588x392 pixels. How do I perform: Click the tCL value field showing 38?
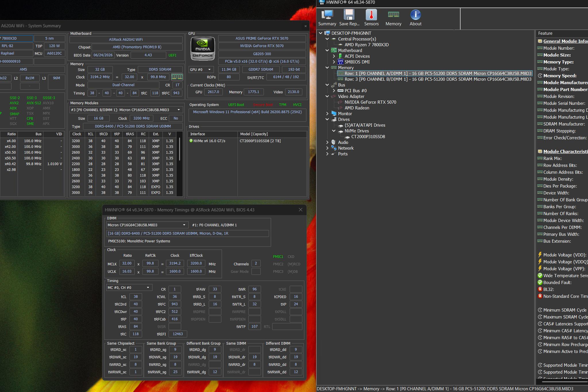pos(136,297)
